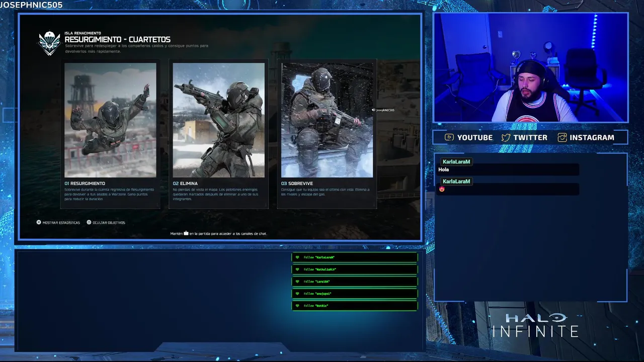Click the Resurgimiento winged parachute mode emblem

coord(49,43)
